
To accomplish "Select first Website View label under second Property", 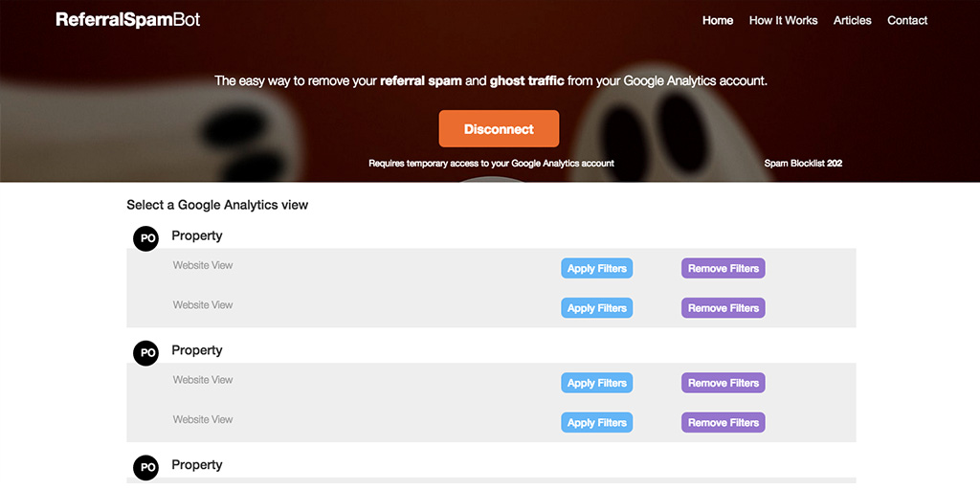I will [203, 379].
